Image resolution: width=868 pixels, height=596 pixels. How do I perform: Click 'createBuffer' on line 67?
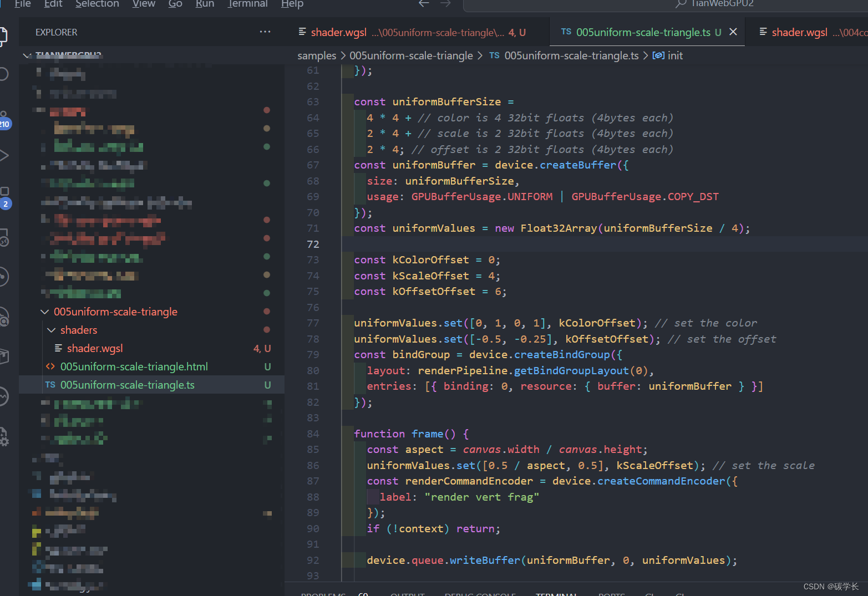[578, 165]
